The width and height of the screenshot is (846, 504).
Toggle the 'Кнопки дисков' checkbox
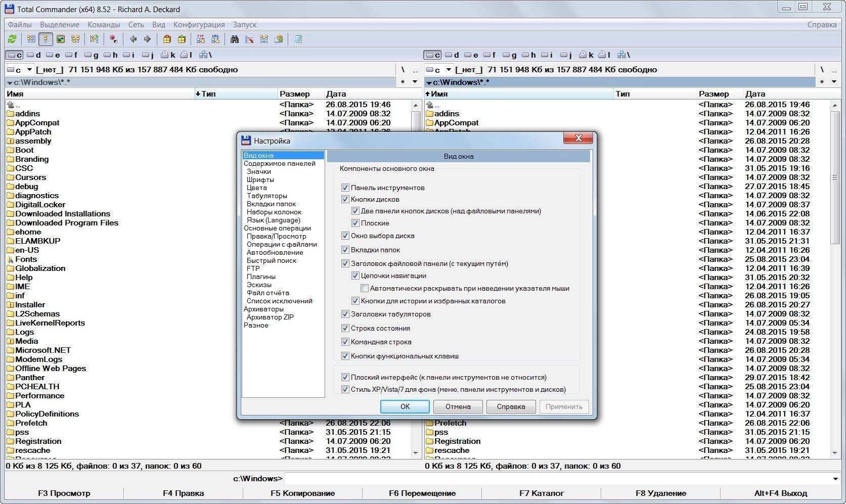pyautogui.click(x=345, y=199)
